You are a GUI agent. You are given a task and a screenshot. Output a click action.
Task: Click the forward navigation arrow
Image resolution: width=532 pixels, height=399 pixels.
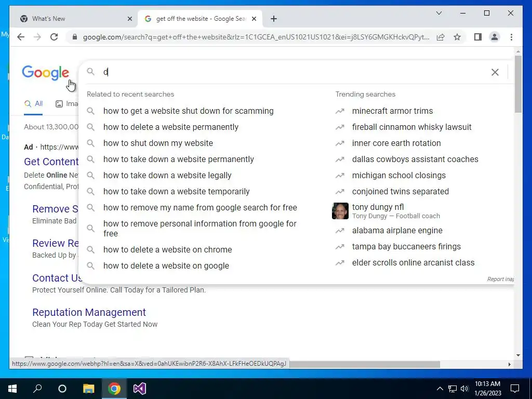pos(37,37)
